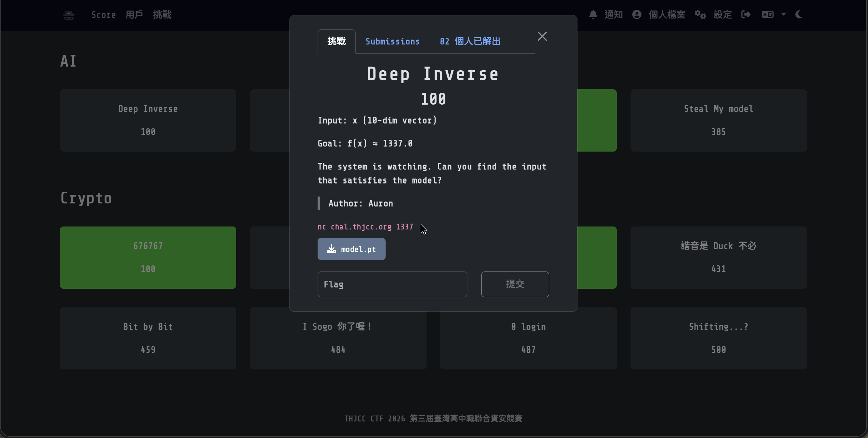Open the 設定 settings link
Viewport: 868px width, 438px height.
coord(722,14)
